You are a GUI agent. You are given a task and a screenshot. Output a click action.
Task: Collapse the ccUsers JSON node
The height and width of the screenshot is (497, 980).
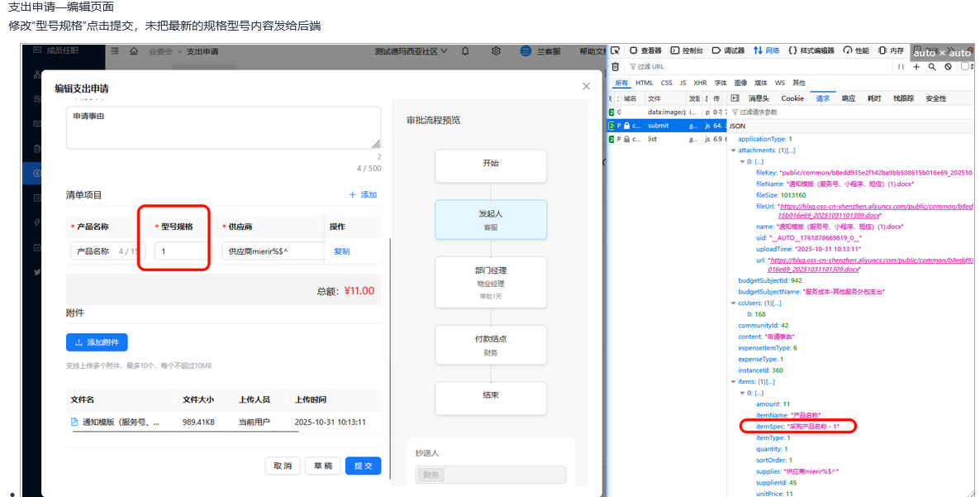(734, 303)
